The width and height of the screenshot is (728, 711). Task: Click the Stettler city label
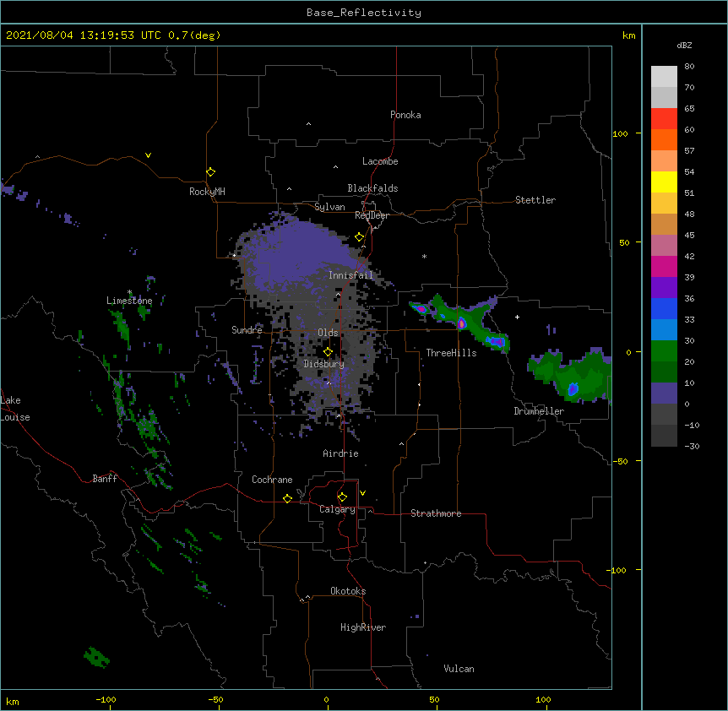pos(535,200)
